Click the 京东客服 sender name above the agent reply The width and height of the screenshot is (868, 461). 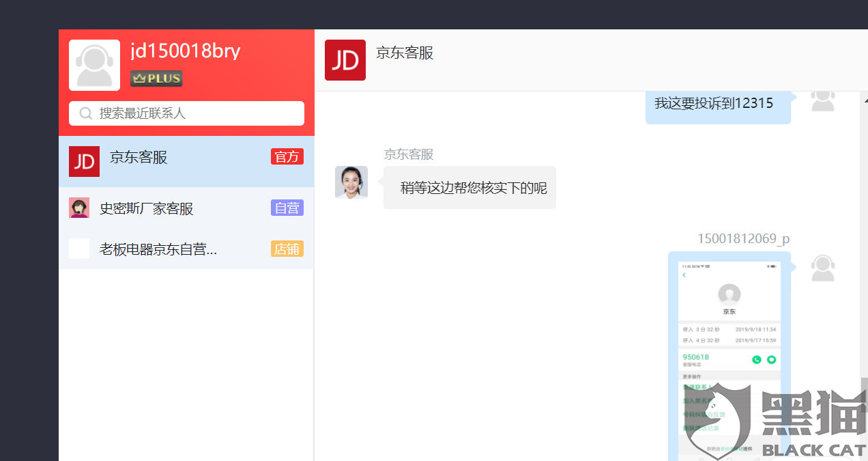click(409, 154)
